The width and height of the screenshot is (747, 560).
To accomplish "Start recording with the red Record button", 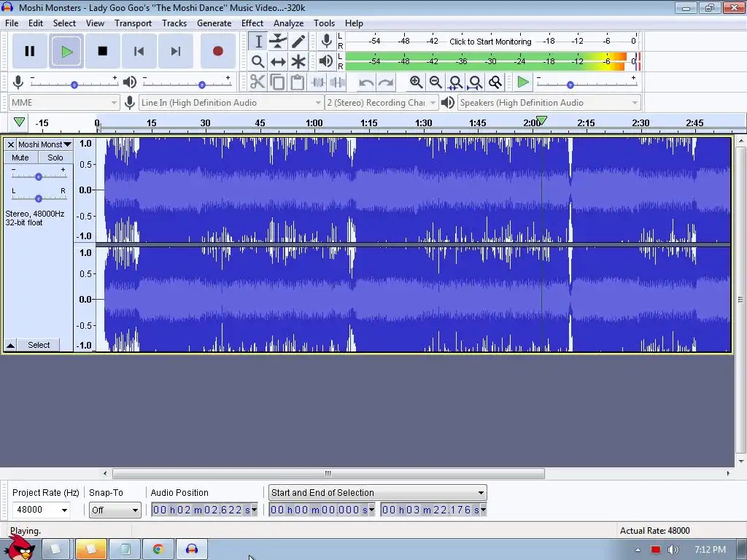I will [217, 51].
